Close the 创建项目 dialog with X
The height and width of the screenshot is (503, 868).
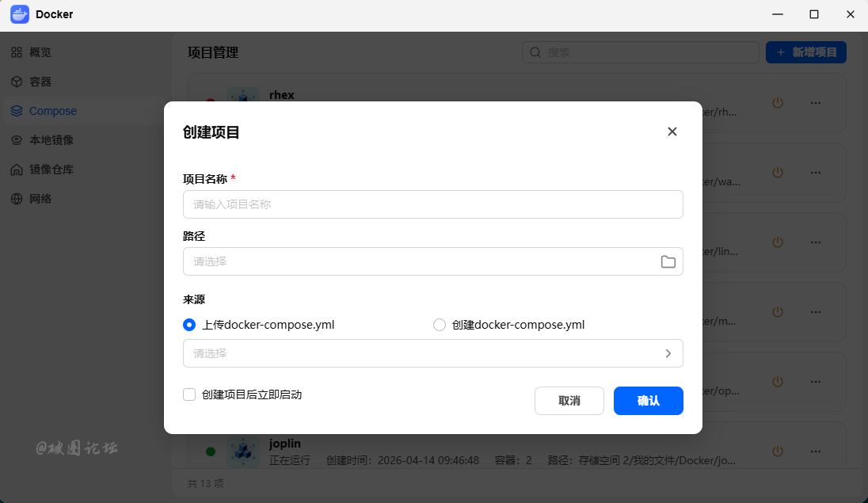pos(672,131)
